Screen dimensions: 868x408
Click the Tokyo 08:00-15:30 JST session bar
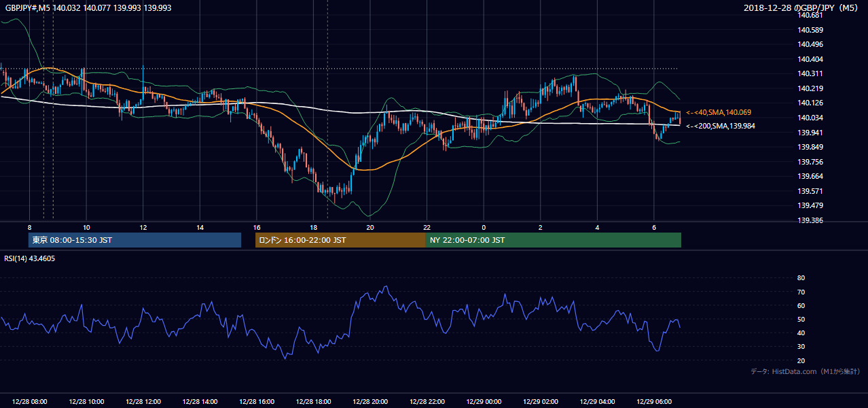coord(134,240)
